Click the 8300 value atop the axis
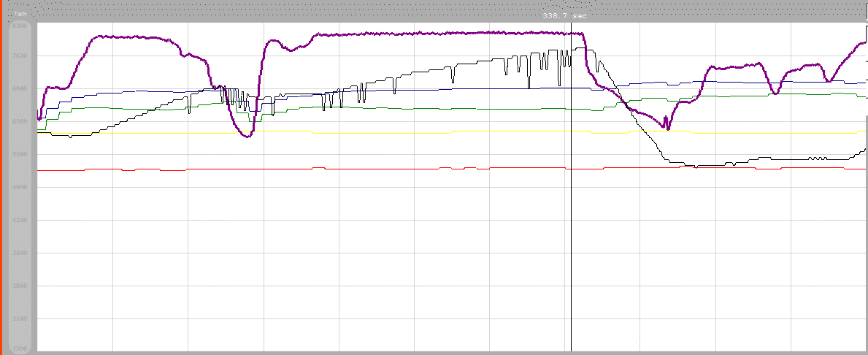This screenshot has width=868, height=355. click(x=20, y=26)
